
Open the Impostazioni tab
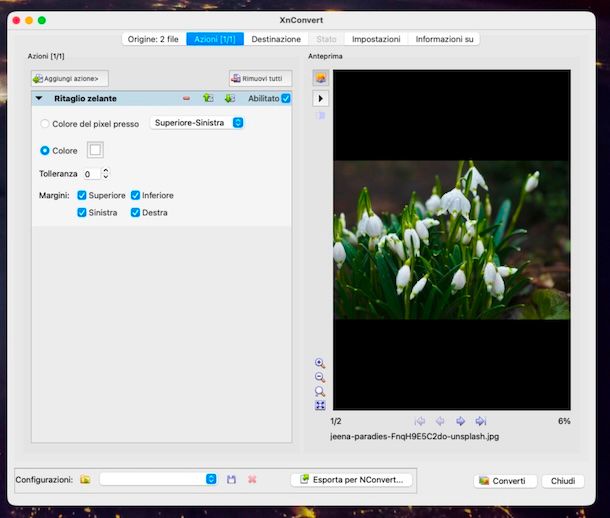pyautogui.click(x=376, y=39)
